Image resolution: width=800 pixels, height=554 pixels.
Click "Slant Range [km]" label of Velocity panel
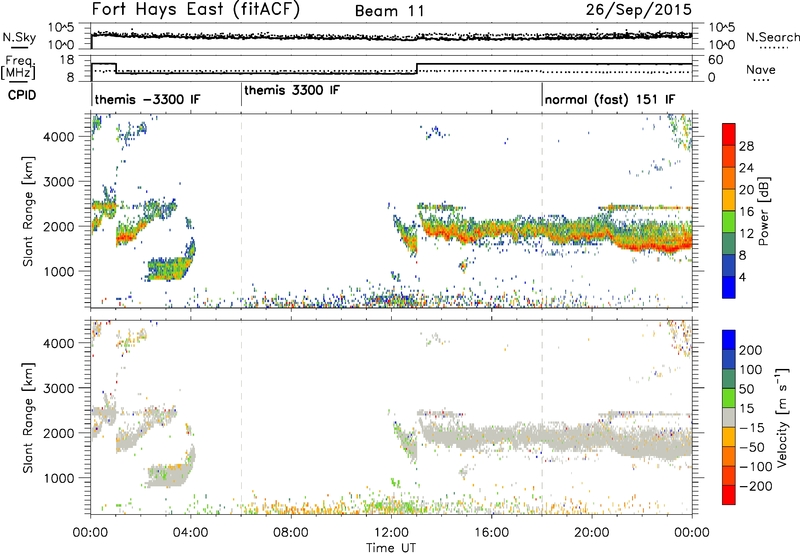click(28, 417)
